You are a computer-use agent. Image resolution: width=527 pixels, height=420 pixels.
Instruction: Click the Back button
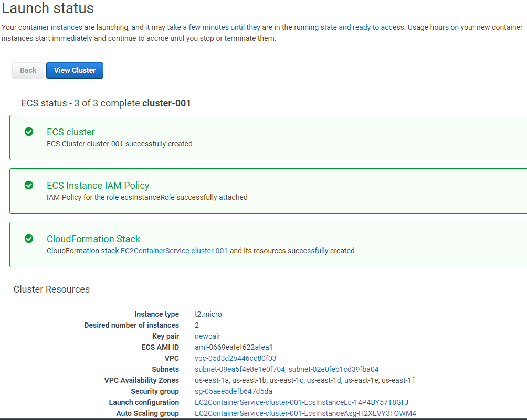(28, 70)
